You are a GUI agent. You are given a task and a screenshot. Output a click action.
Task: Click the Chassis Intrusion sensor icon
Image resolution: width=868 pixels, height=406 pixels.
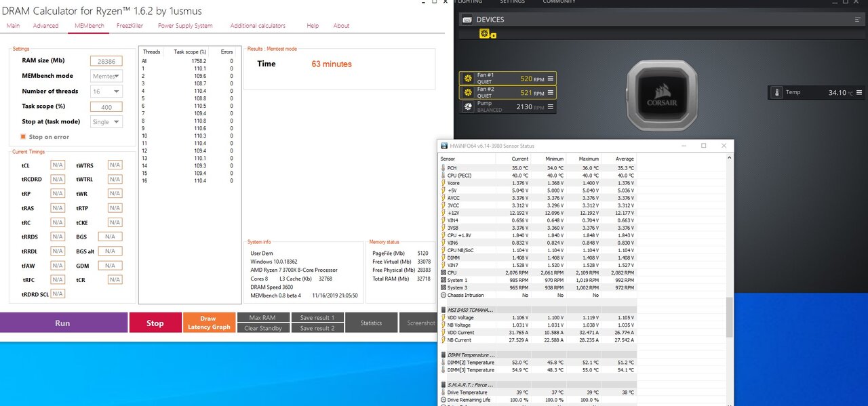click(443, 295)
